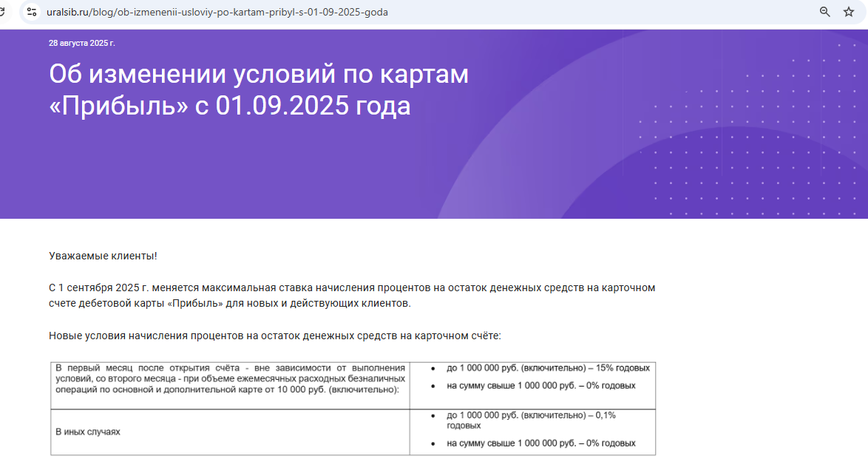Click the greeting "Уважаемые клиенты!"

click(103, 256)
